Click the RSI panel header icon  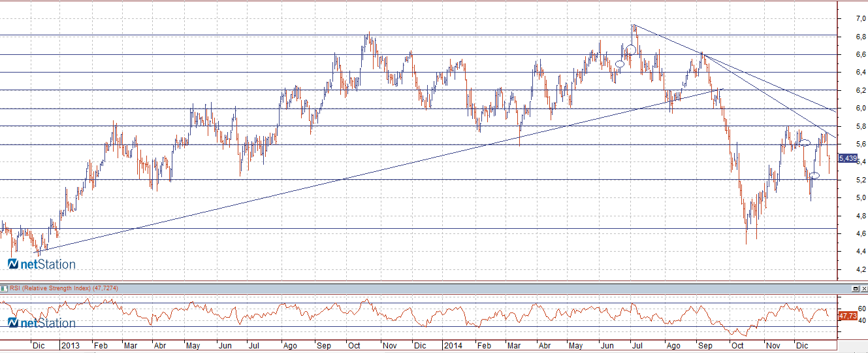point(3,288)
